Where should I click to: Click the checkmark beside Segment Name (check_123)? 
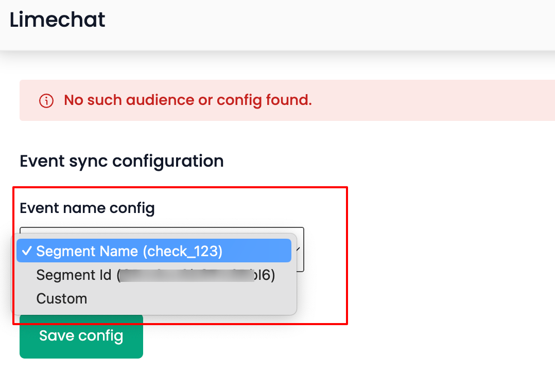pyautogui.click(x=28, y=251)
